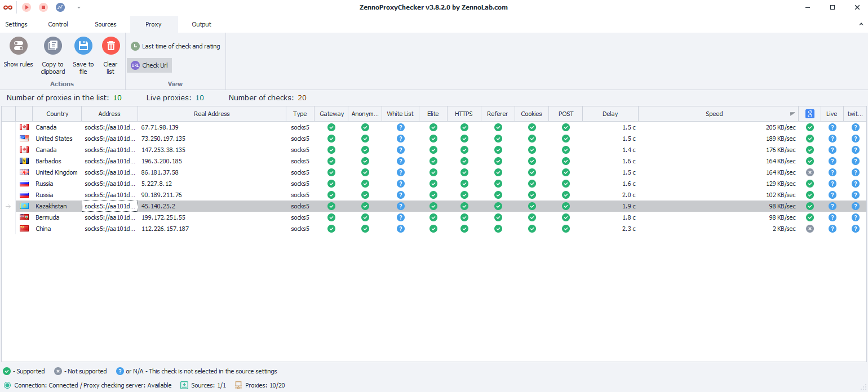The image size is (868, 392).
Task: Clear the proxy list with trash icon
Action: [110, 56]
